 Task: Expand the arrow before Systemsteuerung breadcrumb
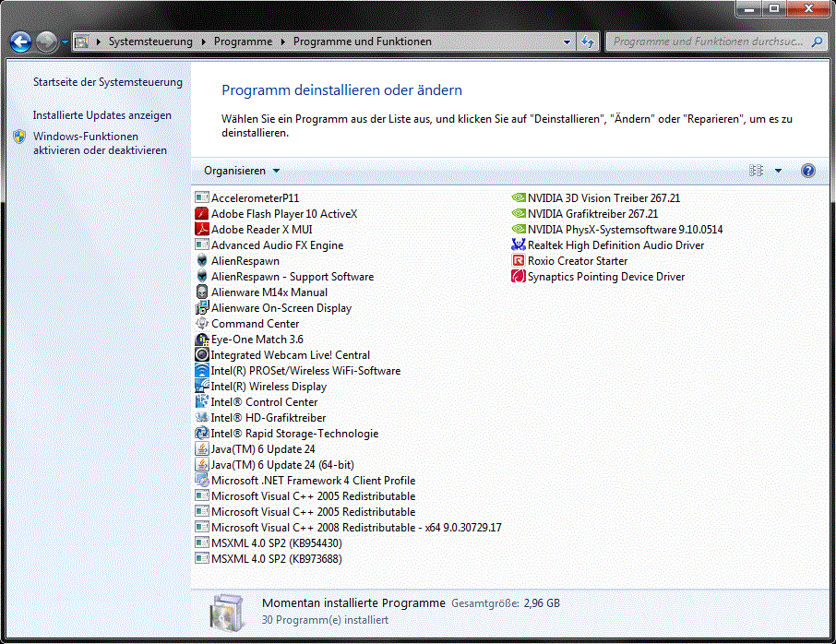click(x=98, y=42)
